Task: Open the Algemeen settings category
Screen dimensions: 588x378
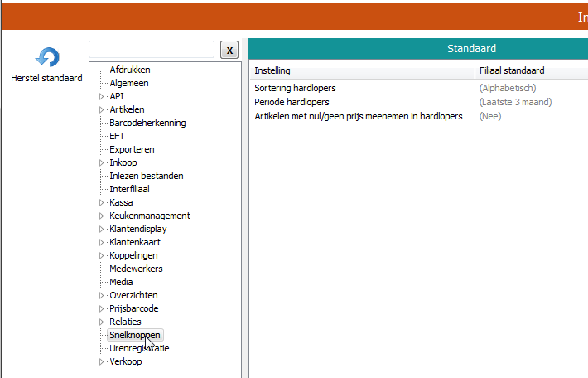Action: [x=129, y=83]
